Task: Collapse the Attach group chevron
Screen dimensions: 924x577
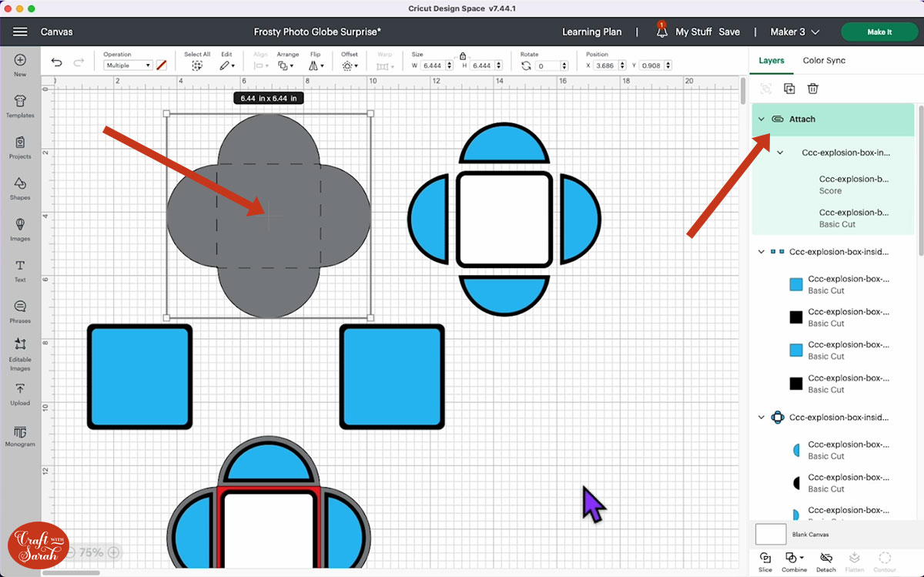Action: point(761,119)
